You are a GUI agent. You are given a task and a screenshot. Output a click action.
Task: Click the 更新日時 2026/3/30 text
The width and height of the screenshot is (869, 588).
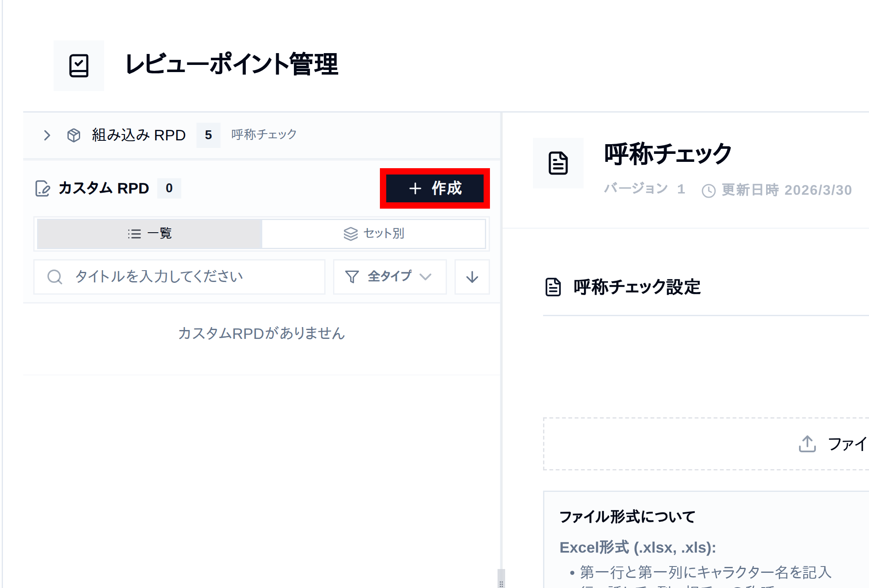click(x=787, y=190)
